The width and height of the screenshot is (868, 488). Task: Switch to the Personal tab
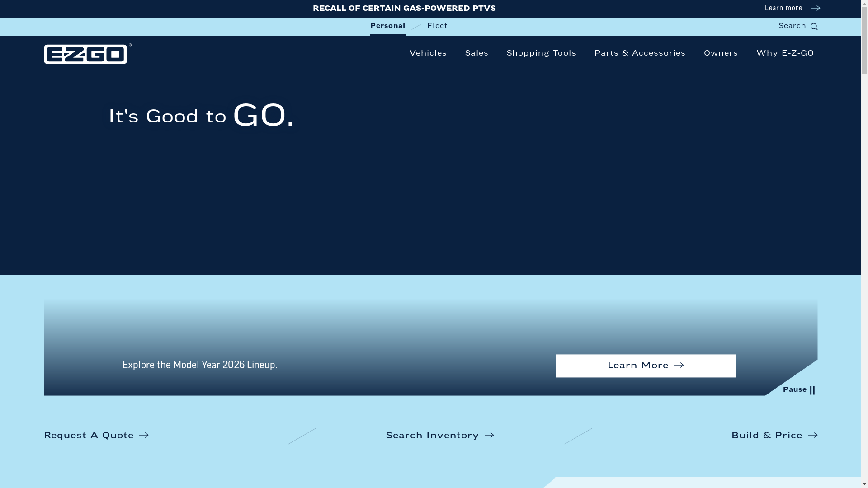(x=387, y=26)
